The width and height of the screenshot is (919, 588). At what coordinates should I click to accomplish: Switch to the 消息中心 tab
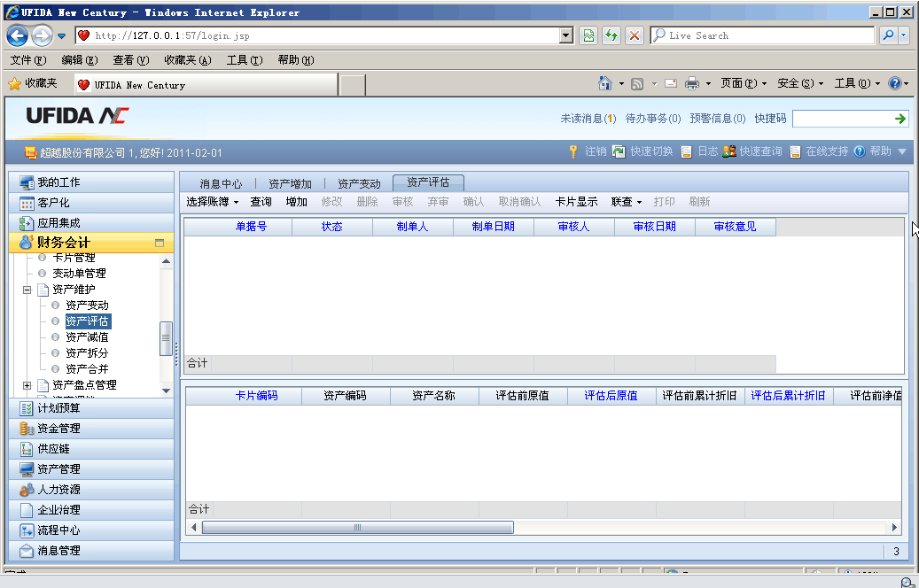pos(221,184)
